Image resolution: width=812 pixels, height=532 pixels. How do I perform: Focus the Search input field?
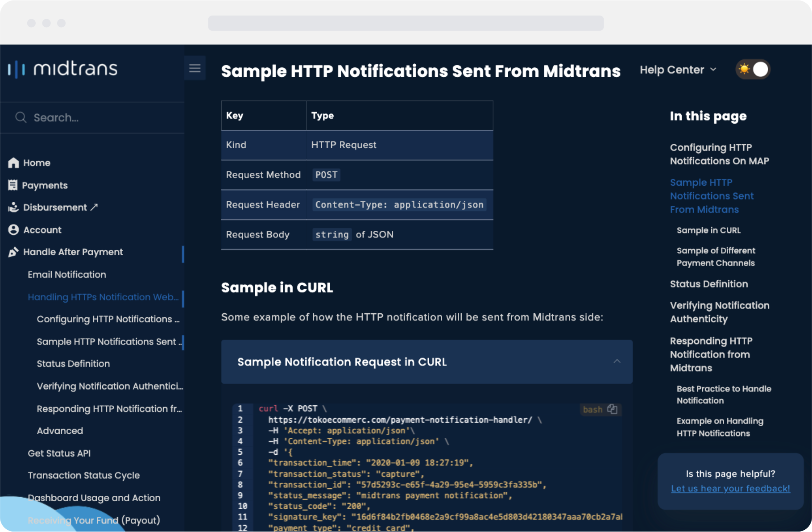[x=92, y=117]
